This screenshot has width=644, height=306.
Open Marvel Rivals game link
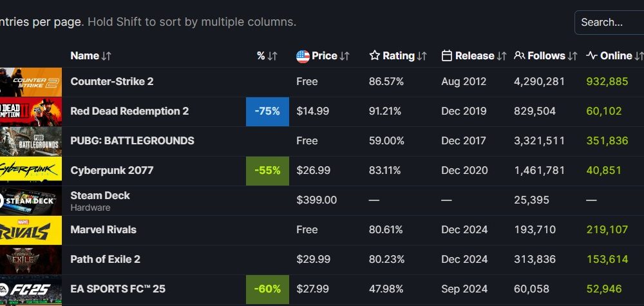pos(103,229)
